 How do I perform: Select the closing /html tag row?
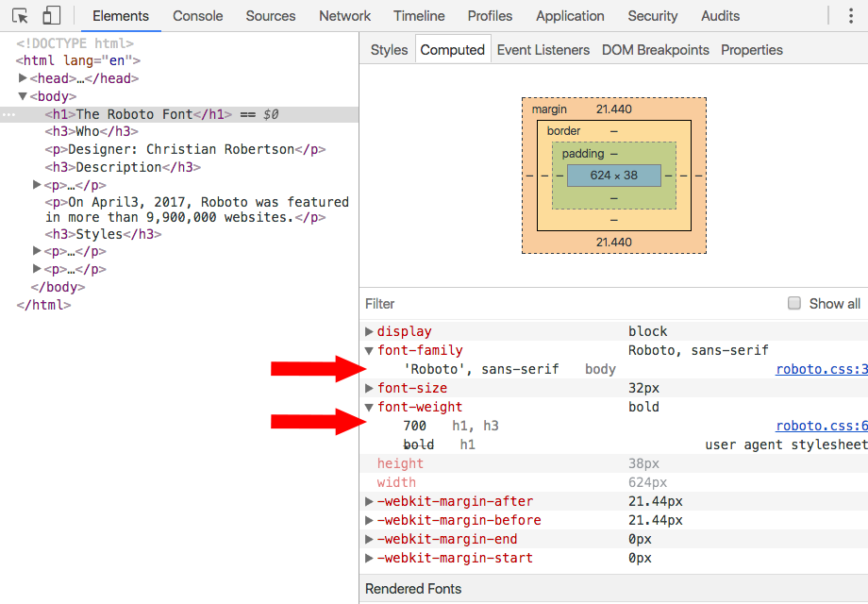coord(43,305)
